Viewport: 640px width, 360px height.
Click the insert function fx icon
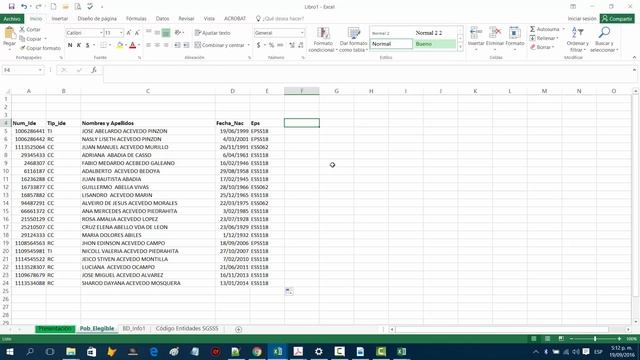(94, 70)
